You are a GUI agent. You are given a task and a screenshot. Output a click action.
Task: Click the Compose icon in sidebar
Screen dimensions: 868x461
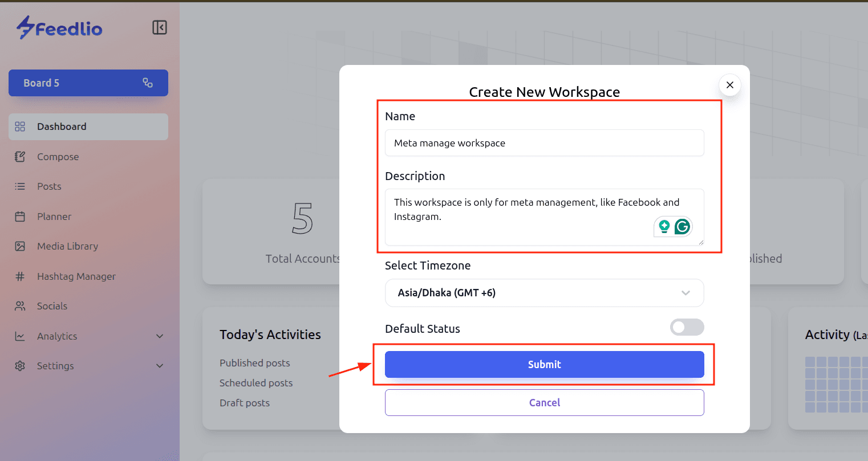point(20,157)
